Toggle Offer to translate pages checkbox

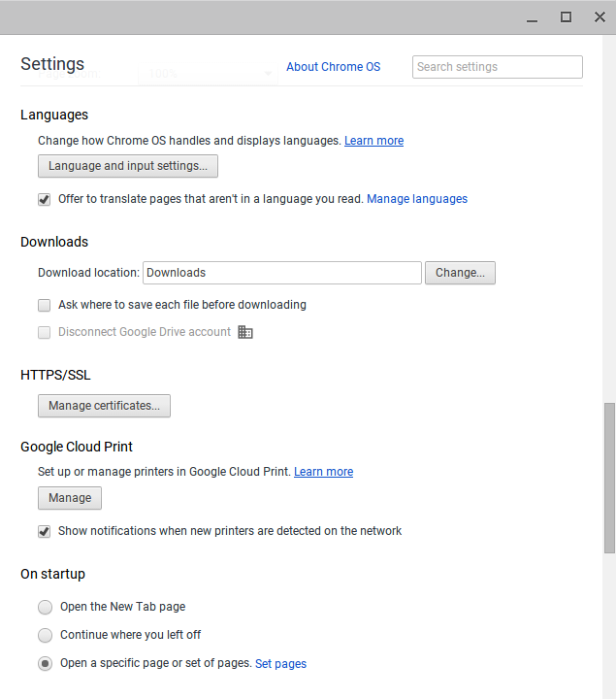(44, 199)
